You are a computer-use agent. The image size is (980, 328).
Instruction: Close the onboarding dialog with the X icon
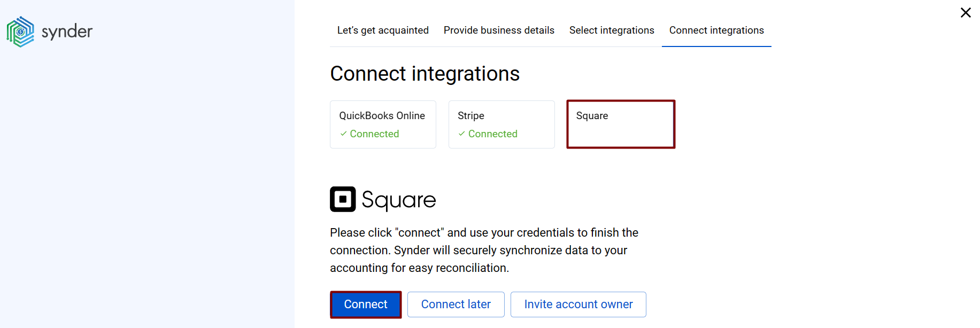tap(966, 12)
